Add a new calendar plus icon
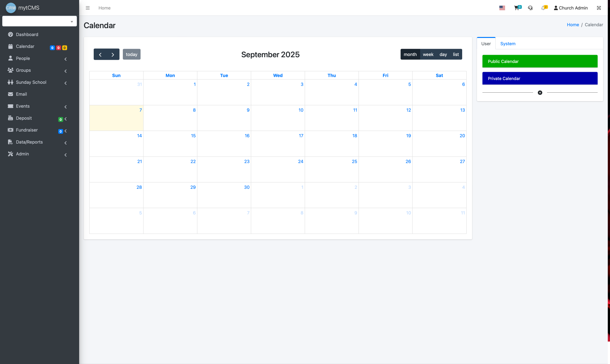The height and width of the screenshot is (364, 610). pos(540,93)
